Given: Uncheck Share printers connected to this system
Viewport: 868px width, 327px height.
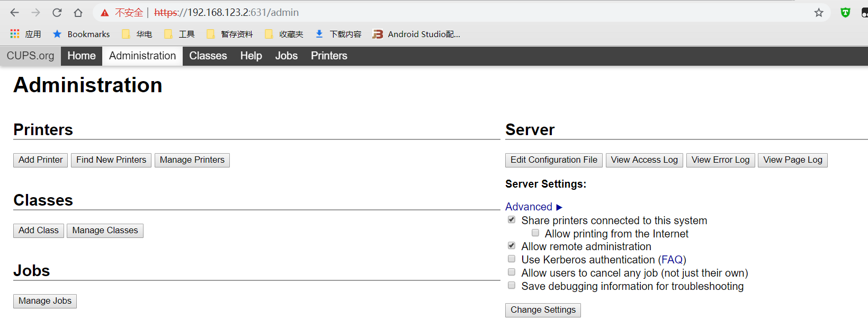Looking at the screenshot, I should 512,220.
